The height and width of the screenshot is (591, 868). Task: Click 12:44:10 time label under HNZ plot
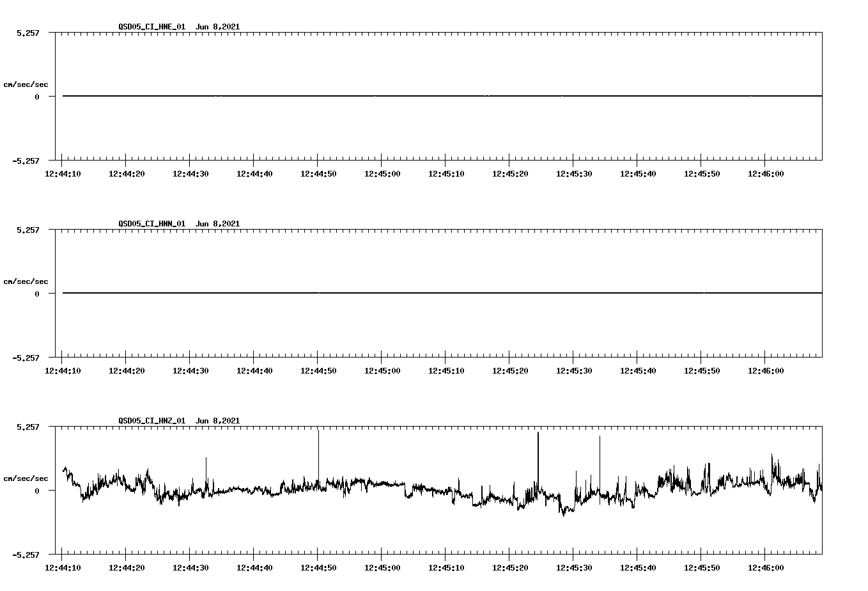[x=63, y=567]
